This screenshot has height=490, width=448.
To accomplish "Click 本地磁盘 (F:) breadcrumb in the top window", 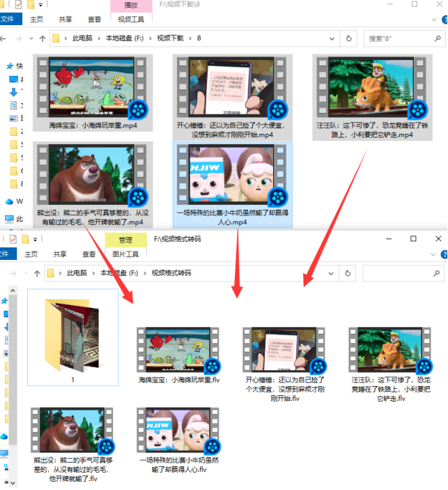I will click(x=124, y=38).
